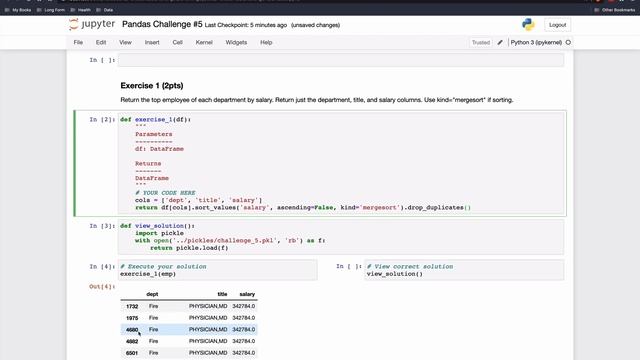640x360 pixels.
Task: Click the (unsaved changes) status text
Action: point(316,25)
